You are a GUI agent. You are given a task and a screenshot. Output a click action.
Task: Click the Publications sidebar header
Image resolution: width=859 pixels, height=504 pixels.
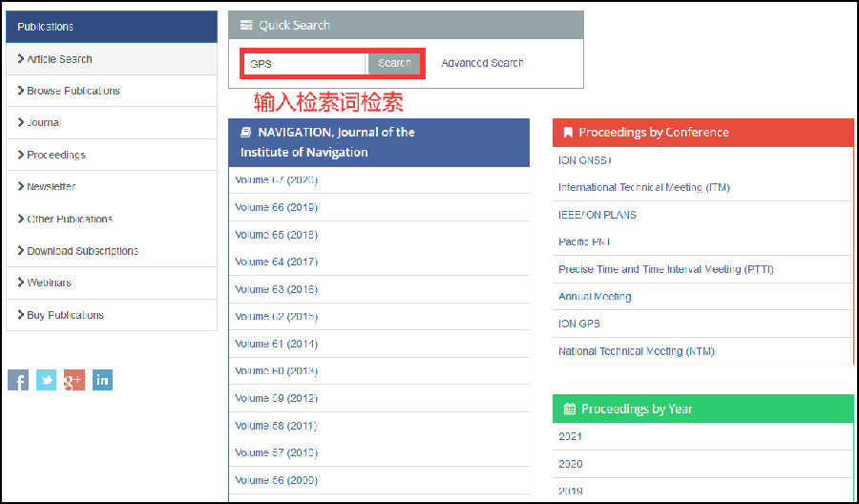(112, 27)
